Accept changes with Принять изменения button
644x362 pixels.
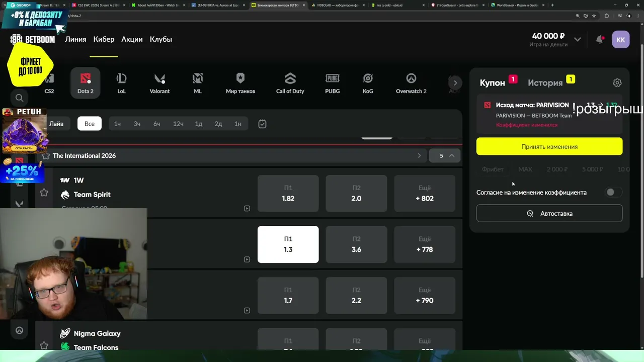pyautogui.click(x=549, y=146)
